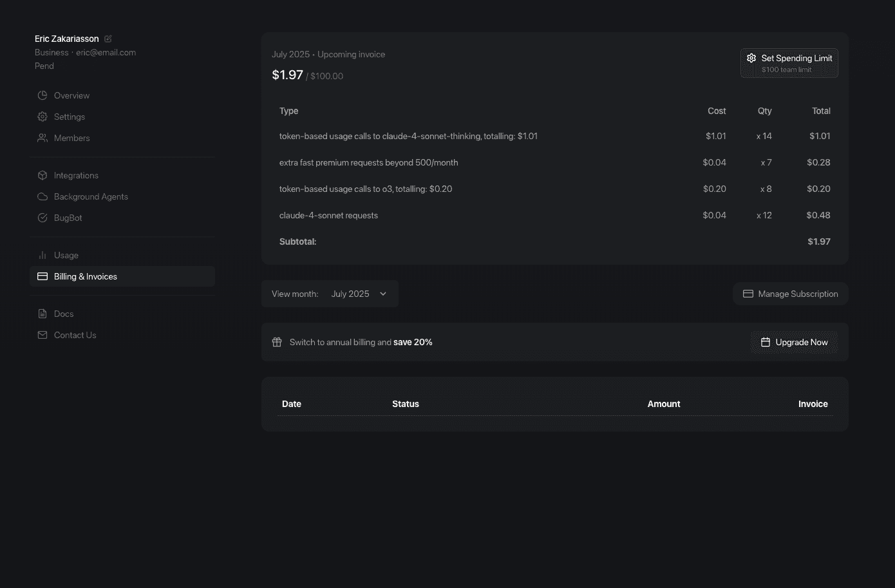895x588 pixels.
Task: Click the gear icon next to Settings
Action: click(42, 117)
